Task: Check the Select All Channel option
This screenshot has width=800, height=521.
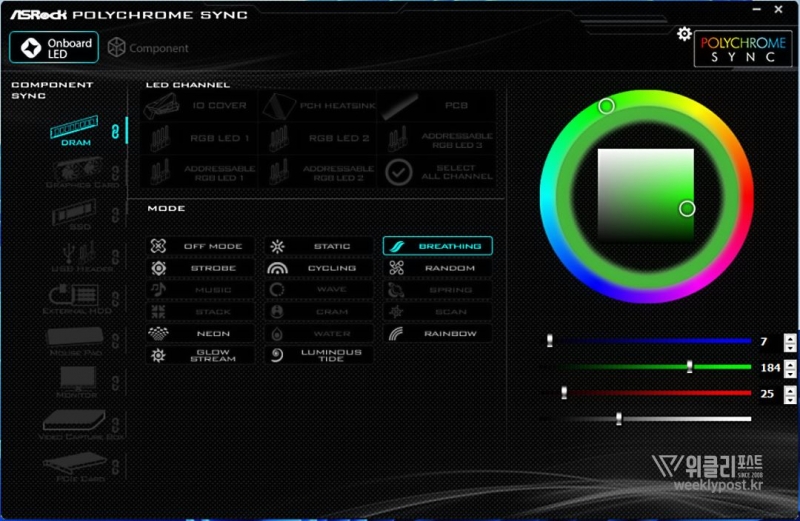Action: point(399,172)
